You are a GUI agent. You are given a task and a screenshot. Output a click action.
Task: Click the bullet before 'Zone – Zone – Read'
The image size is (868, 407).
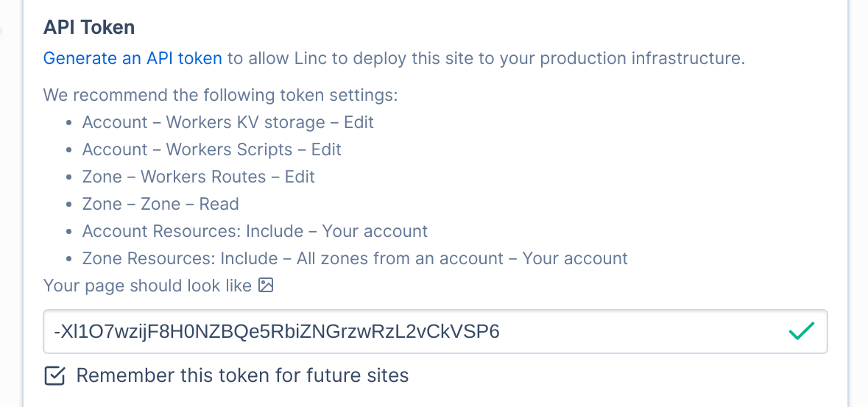pyautogui.click(x=68, y=205)
